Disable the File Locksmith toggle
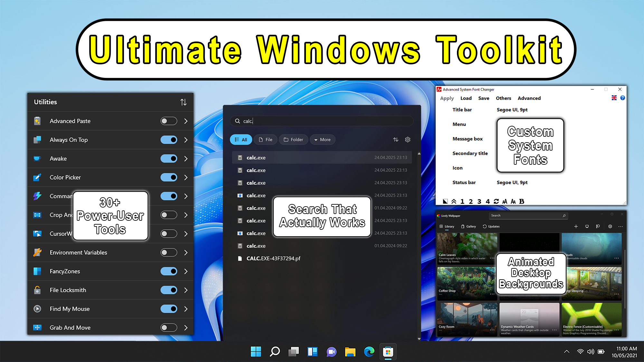Screen dimensions: 644x362 169,290
